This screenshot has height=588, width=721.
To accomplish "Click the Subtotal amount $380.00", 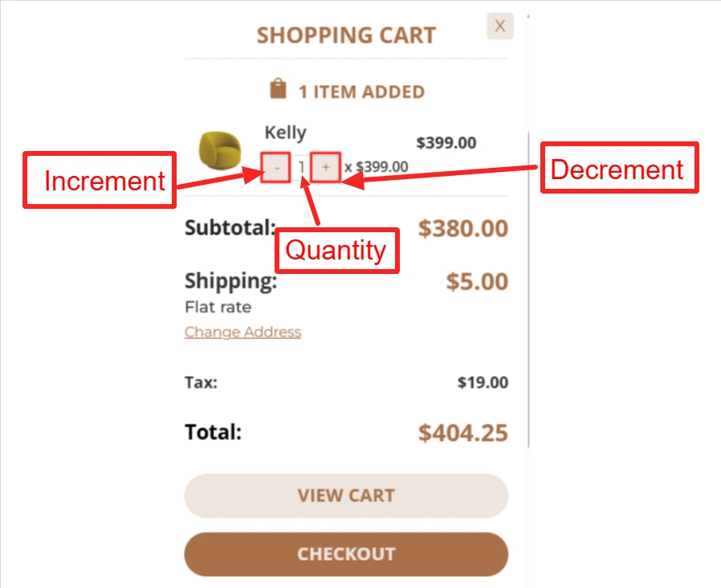I will pos(463,228).
